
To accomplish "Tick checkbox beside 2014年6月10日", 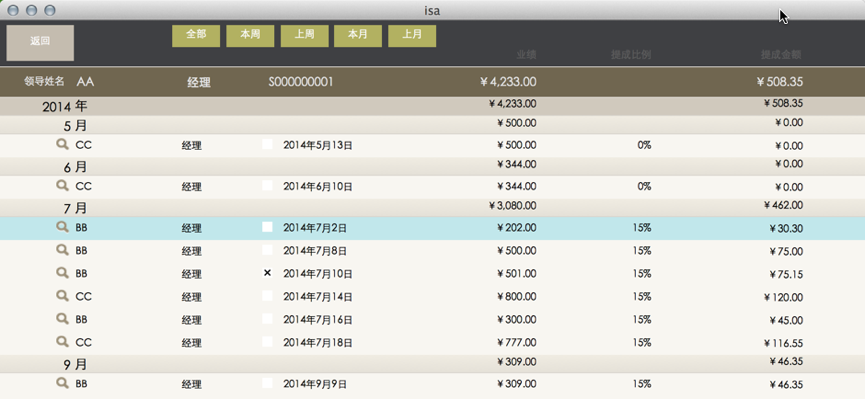I will pos(268,185).
